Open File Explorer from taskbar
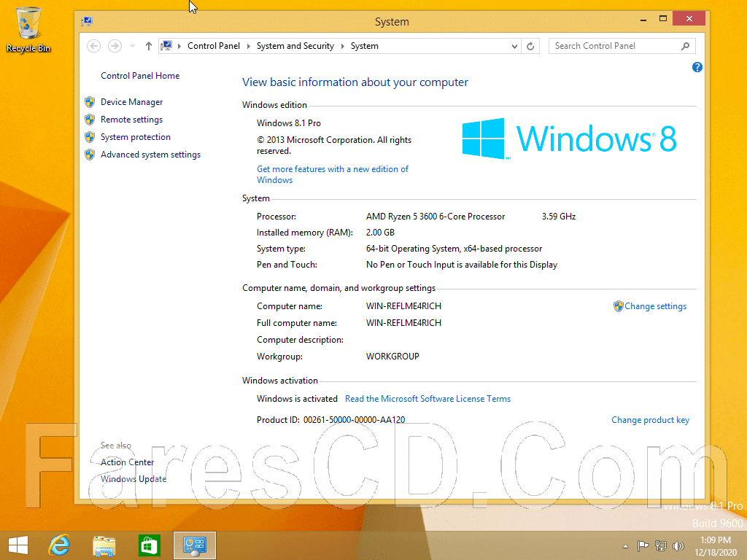This screenshot has height=560, width=747. pos(104,545)
